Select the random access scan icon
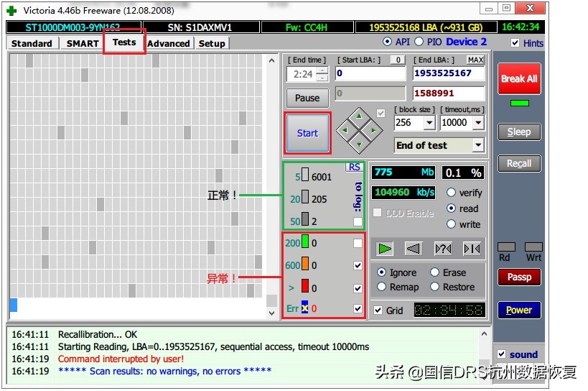 click(443, 249)
